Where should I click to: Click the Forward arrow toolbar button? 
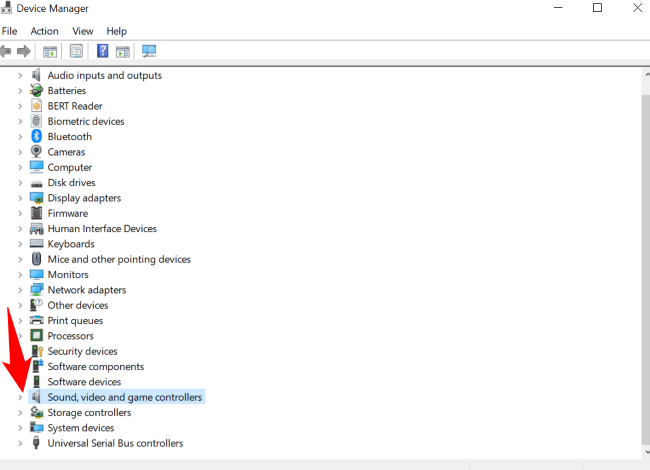tap(23, 51)
